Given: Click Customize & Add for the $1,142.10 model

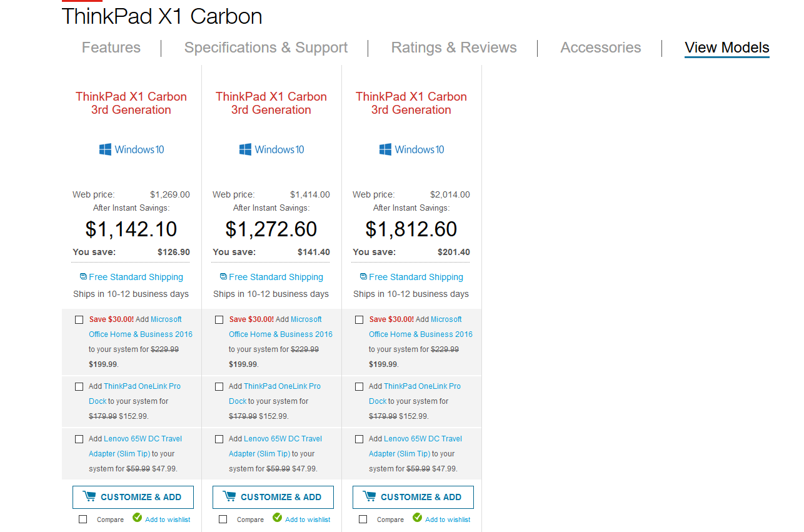Looking at the screenshot, I should click(x=133, y=497).
